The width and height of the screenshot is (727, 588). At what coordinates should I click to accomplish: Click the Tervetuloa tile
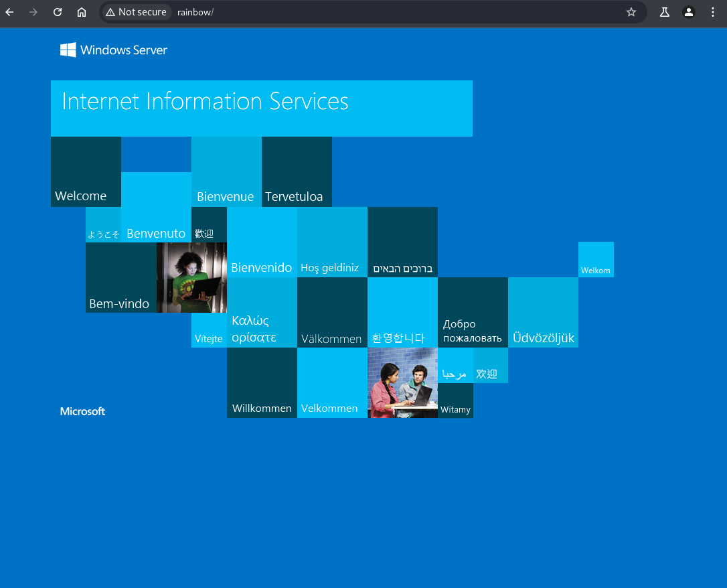[297, 171]
